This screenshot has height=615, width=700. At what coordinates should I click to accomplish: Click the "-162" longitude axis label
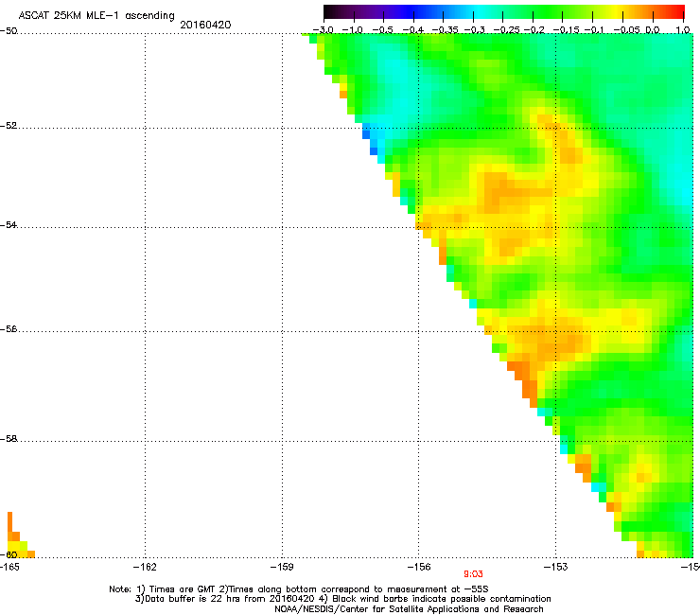point(145,567)
